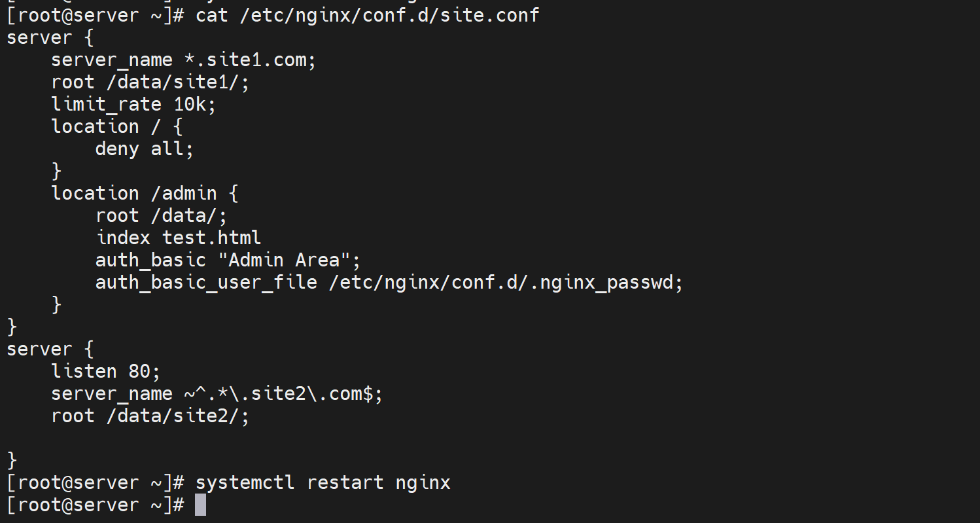Screen dimensions: 980x523
Task: Click the "systemctl restart nginx" command
Action: click(x=323, y=482)
